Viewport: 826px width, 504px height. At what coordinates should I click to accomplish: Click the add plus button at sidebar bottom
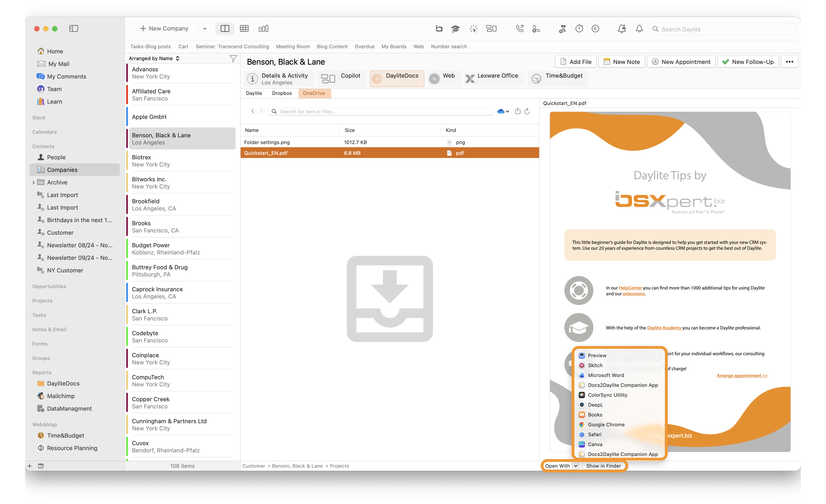[x=29, y=466]
